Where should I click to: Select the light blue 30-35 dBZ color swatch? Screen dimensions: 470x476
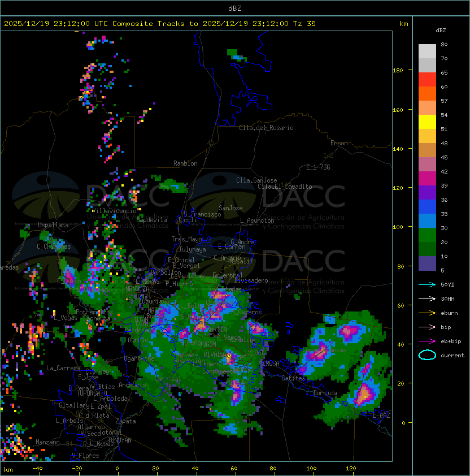(427, 220)
